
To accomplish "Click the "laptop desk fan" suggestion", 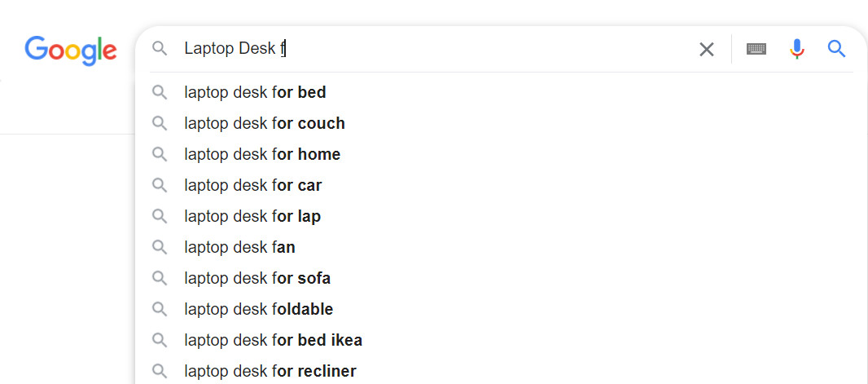I will pyautogui.click(x=239, y=247).
